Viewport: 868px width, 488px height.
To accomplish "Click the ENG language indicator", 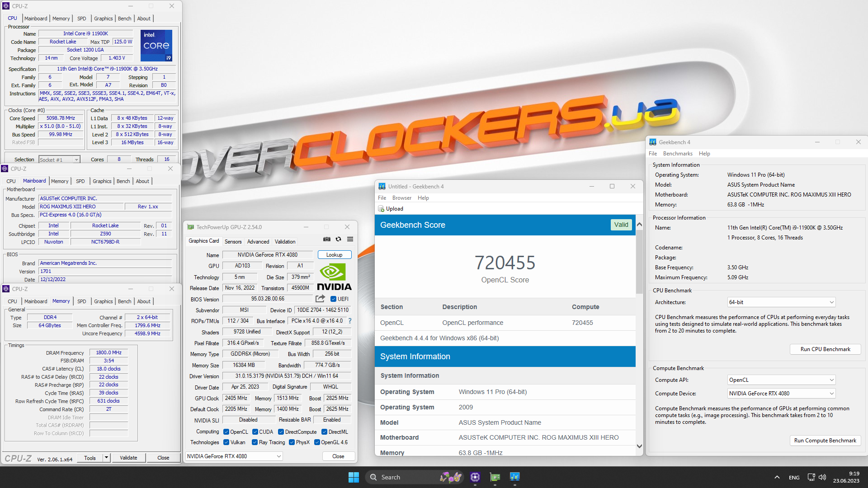I will 794,478.
